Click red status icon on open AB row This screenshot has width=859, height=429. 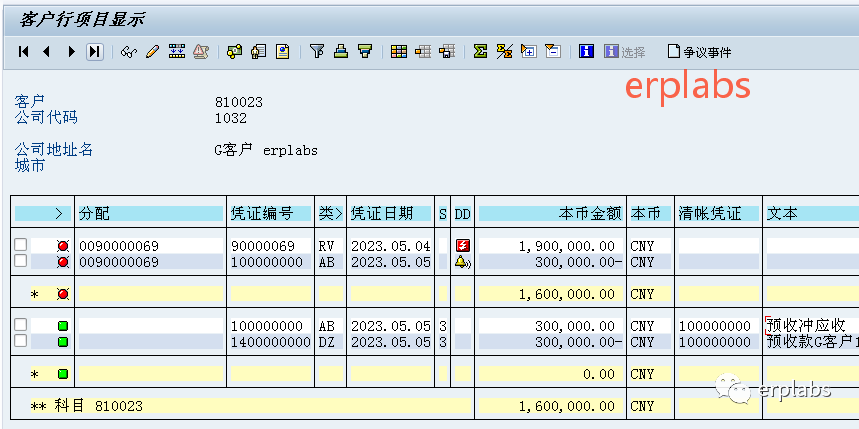pos(63,262)
